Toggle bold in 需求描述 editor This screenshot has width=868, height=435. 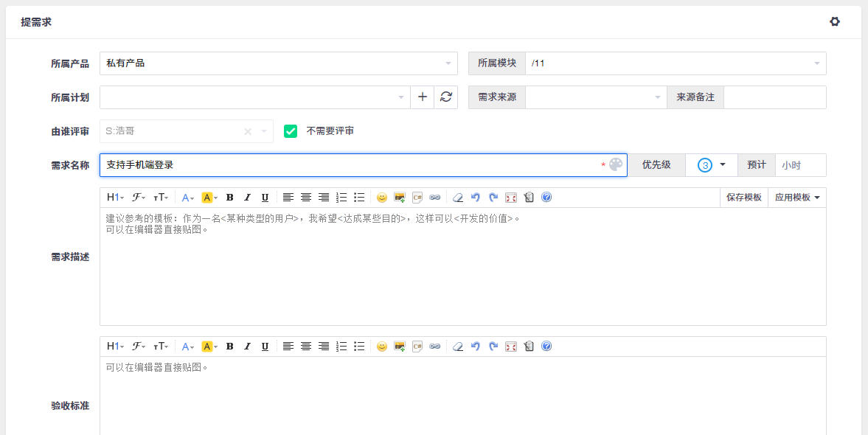pyautogui.click(x=230, y=197)
